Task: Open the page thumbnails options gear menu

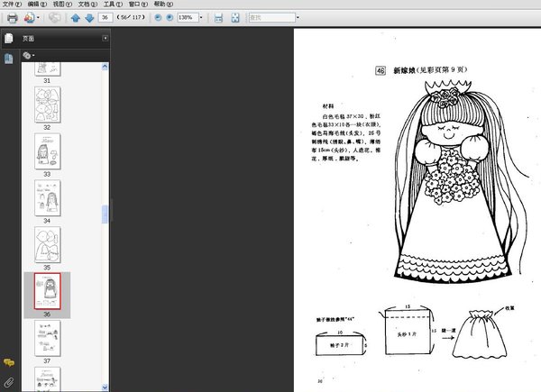Action: (28, 55)
